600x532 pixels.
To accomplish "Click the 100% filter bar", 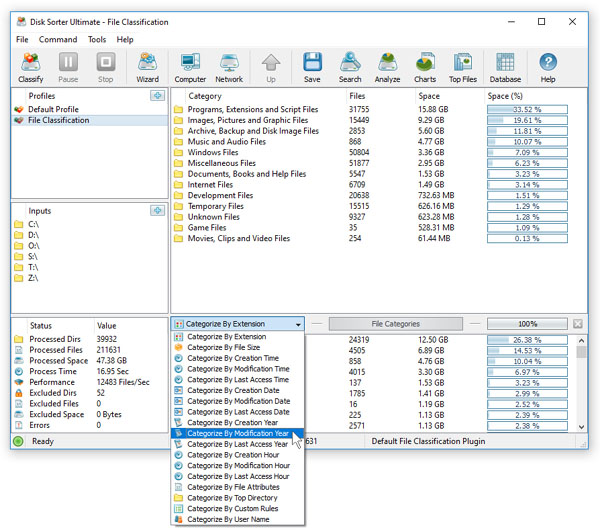I will [x=527, y=324].
